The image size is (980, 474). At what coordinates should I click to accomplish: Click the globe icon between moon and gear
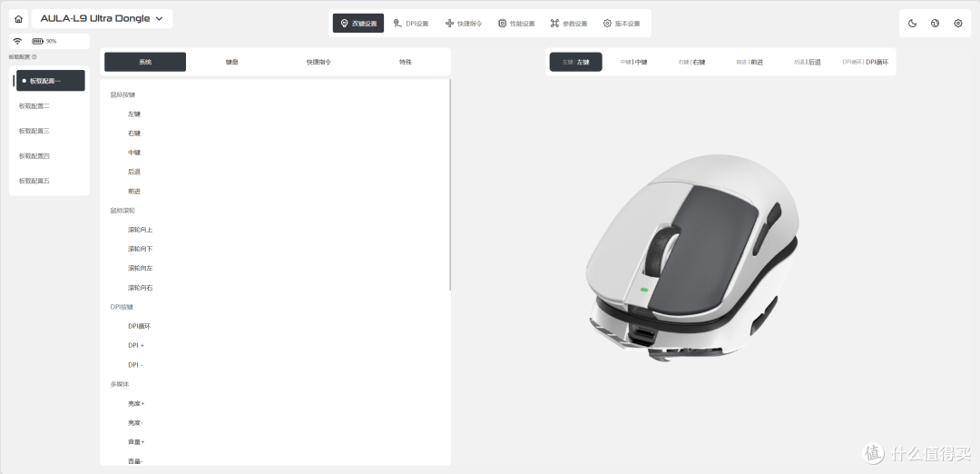935,23
